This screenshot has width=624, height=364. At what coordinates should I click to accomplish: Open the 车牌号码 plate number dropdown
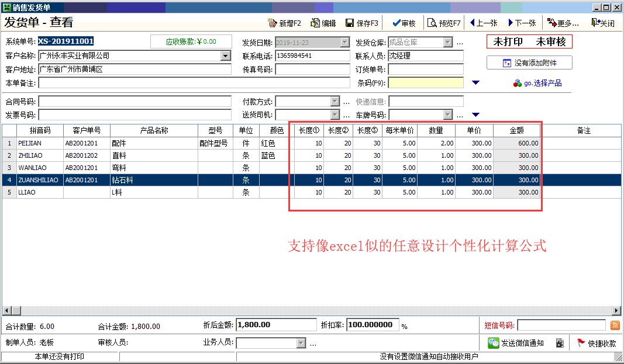(448, 115)
